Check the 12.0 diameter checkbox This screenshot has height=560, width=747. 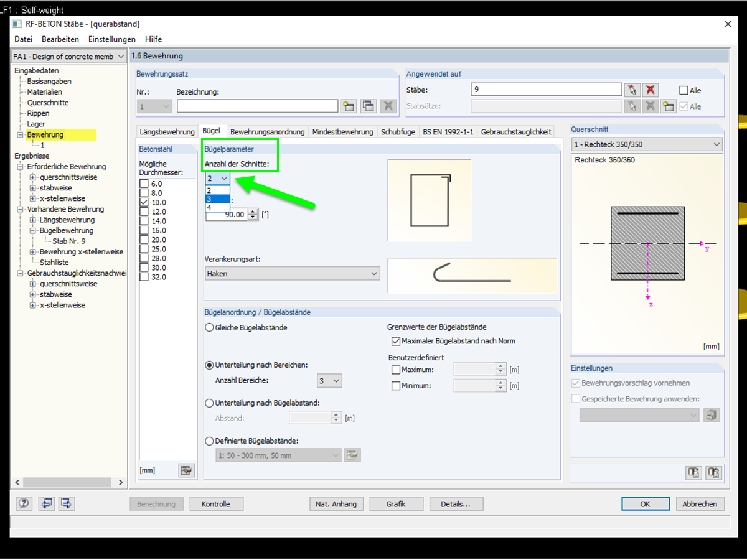pyautogui.click(x=144, y=212)
